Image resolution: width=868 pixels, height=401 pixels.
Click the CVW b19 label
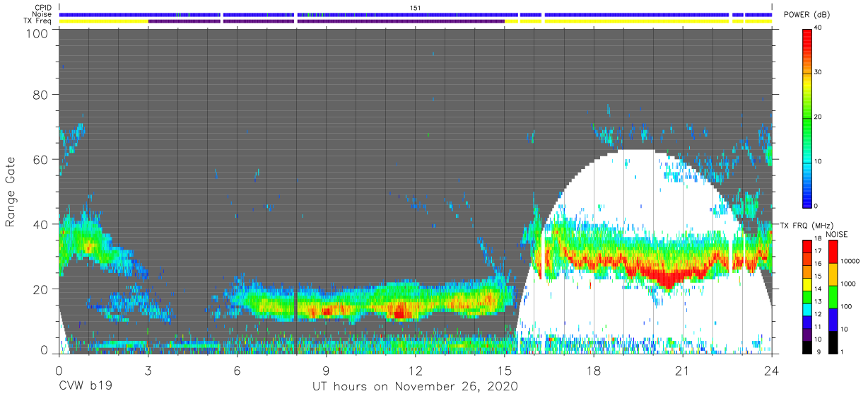click(x=85, y=387)
